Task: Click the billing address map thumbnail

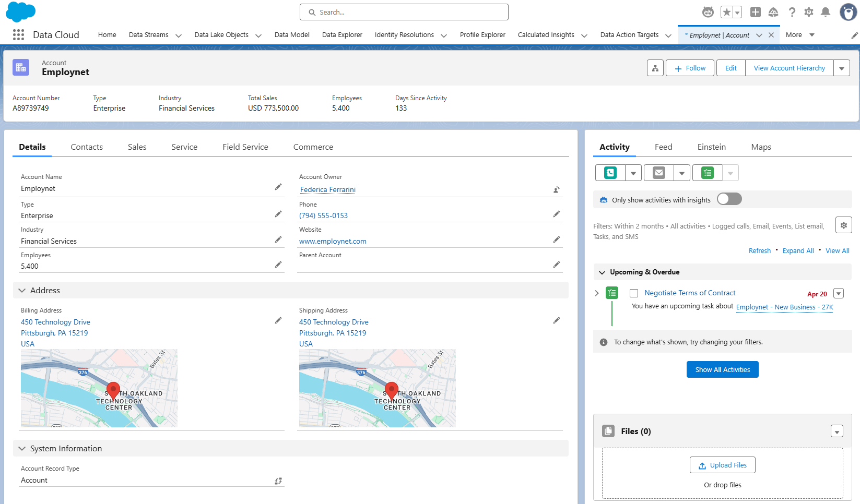Action: coord(99,388)
